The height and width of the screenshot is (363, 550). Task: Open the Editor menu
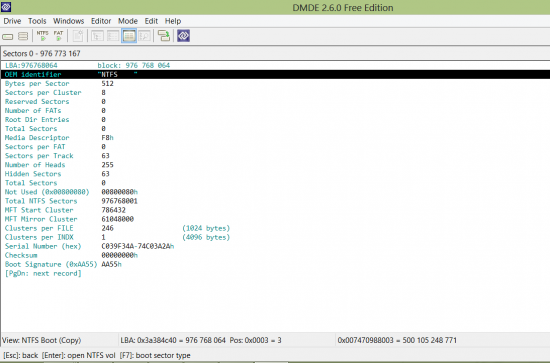[x=101, y=21]
